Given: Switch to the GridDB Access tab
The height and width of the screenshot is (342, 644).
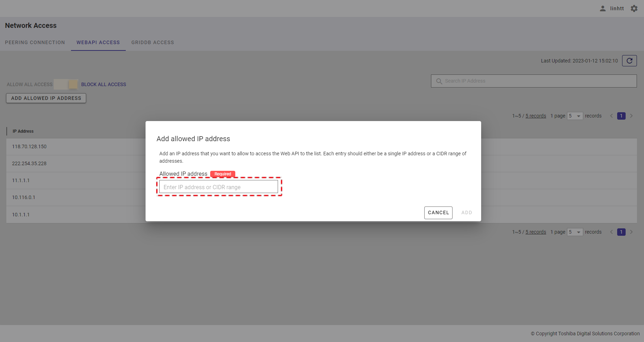Looking at the screenshot, I should click(x=153, y=42).
